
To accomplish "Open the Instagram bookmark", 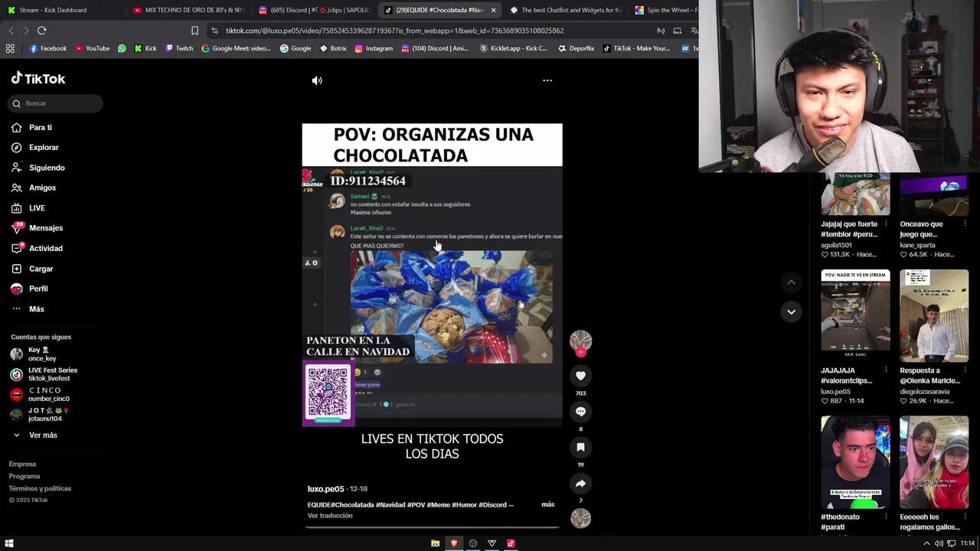I will (374, 48).
